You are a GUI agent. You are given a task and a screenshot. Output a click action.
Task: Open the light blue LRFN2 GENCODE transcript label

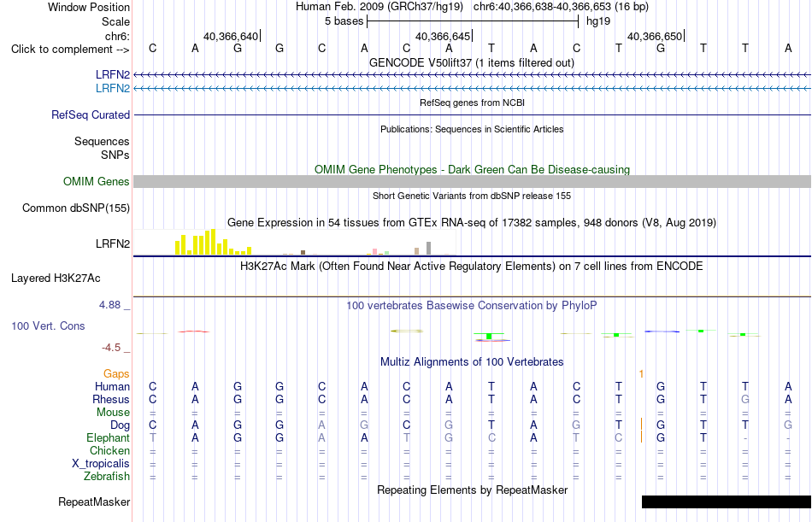[112, 89]
